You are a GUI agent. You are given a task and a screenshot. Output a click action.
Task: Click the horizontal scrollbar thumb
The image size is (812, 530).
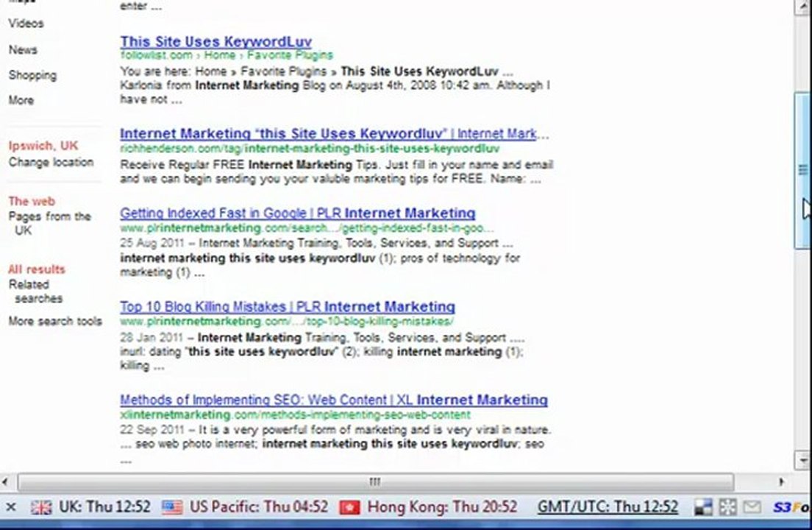click(375, 482)
